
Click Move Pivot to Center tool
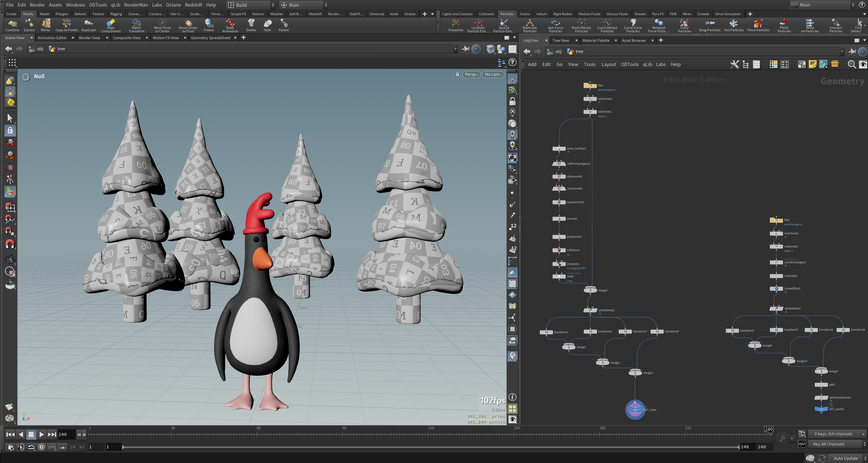[x=162, y=25]
